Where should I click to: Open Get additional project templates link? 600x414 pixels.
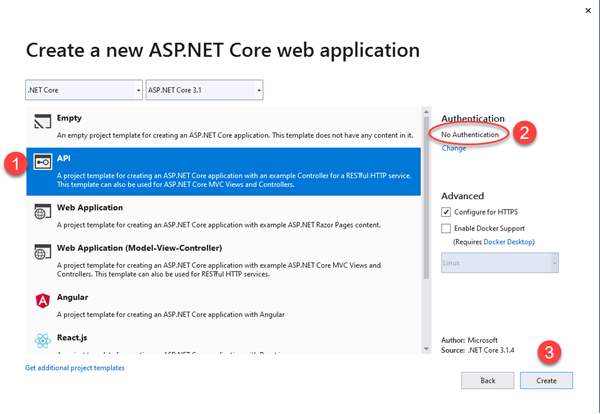(x=75, y=368)
